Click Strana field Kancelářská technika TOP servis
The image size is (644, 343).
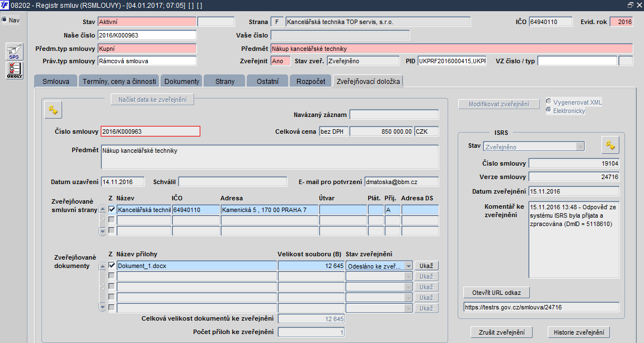(378, 22)
